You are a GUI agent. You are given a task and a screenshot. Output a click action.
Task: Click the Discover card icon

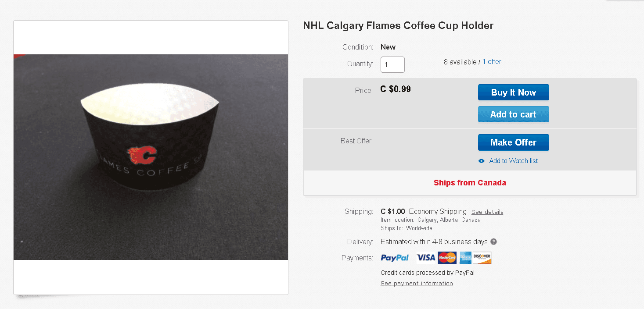click(x=482, y=258)
